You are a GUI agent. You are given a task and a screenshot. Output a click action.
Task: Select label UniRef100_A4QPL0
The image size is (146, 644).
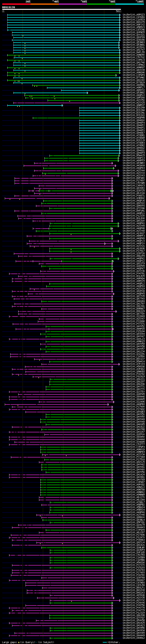click(134, 95)
